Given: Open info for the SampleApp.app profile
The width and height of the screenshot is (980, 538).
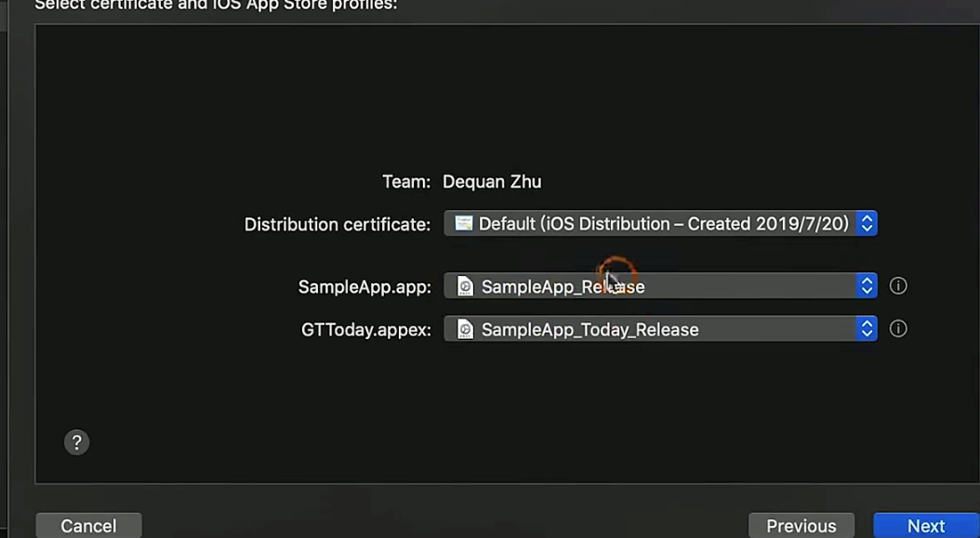Looking at the screenshot, I should (x=898, y=286).
